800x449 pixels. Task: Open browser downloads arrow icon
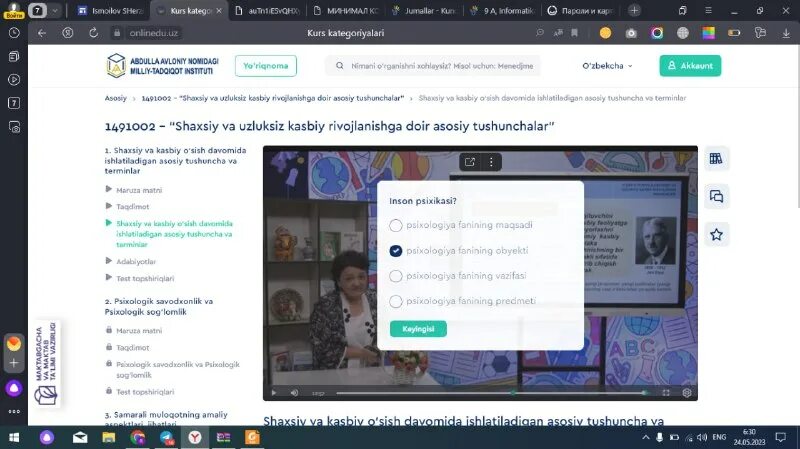[x=786, y=33]
